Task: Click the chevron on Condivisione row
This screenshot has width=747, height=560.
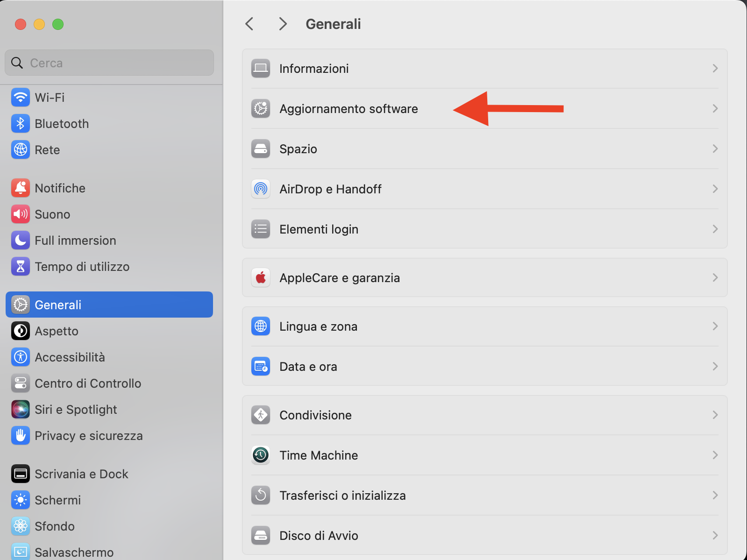Action: (x=715, y=415)
